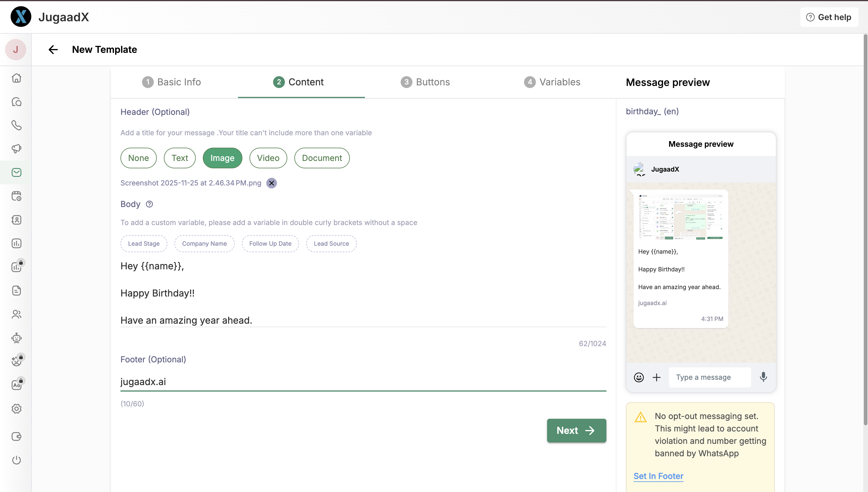Screen dimensions: 868x492
Task: Click the Footer text input field
Action: [363, 382]
